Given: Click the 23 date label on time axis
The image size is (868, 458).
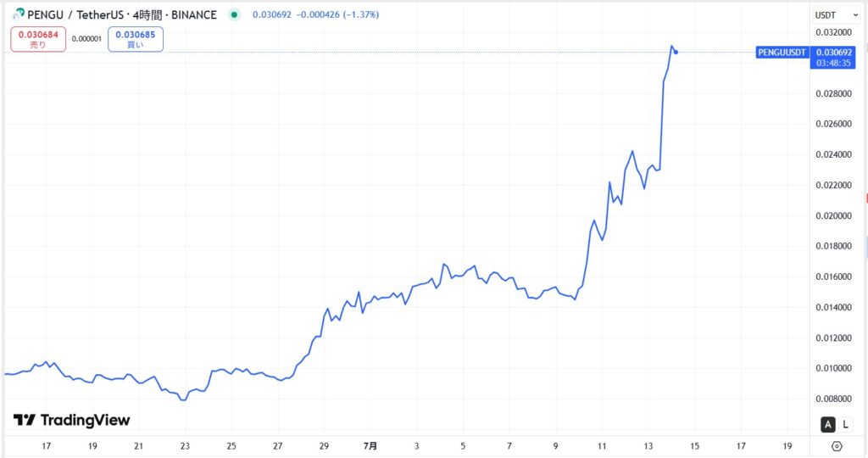Looking at the screenshot, I should [185, 446].
